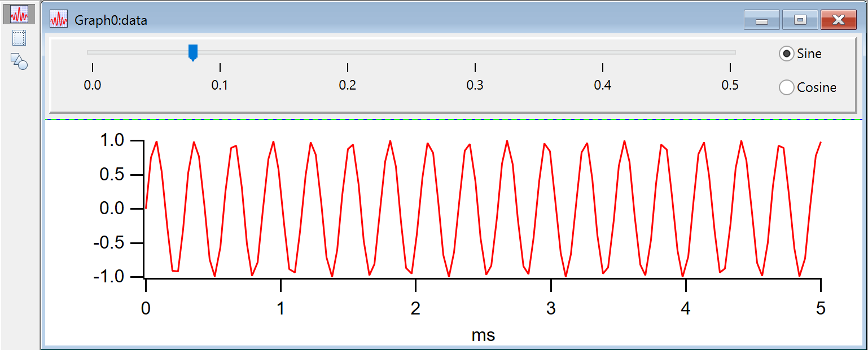This screenshot has height=350, width=868.
Task: Select the graph operate mode tool icon
Action: click(19, 14)
